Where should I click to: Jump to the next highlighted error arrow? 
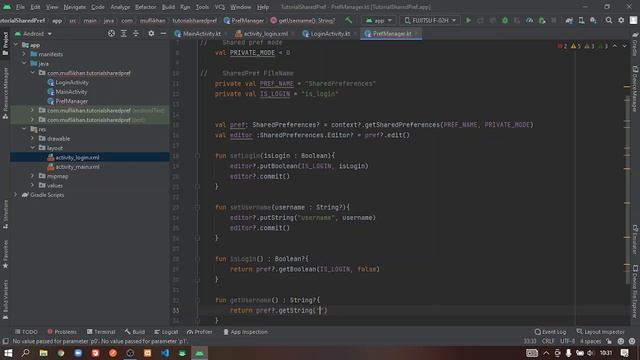[x=624, y=46]
